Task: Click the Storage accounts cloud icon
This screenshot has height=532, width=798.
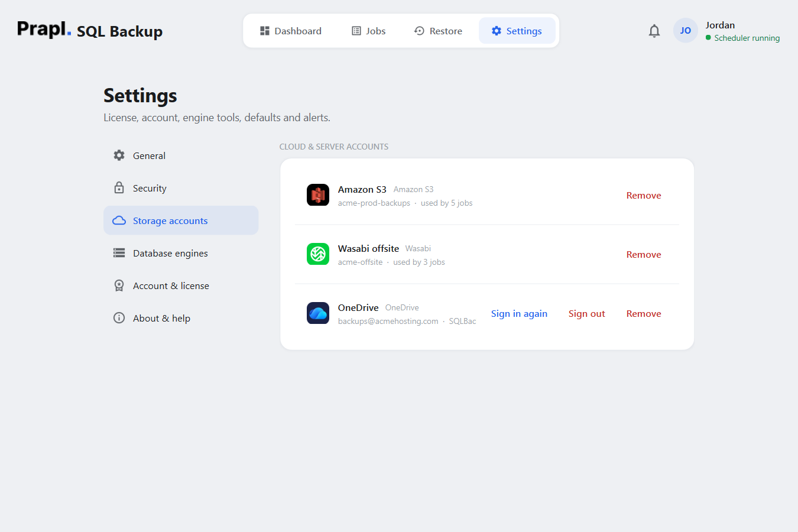Action: click(x=119, y=220)
